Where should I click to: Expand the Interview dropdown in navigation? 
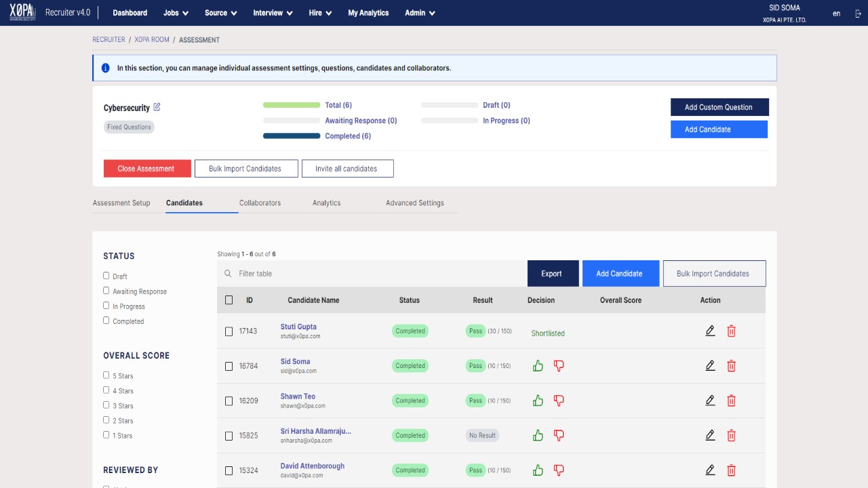click(273, 13)
